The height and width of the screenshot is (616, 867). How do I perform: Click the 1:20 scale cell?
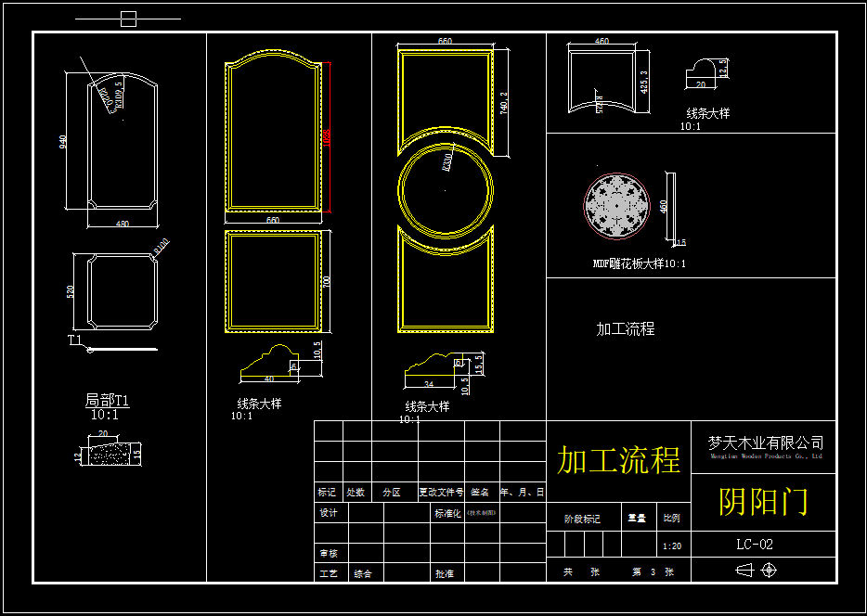tap(673, 546)
